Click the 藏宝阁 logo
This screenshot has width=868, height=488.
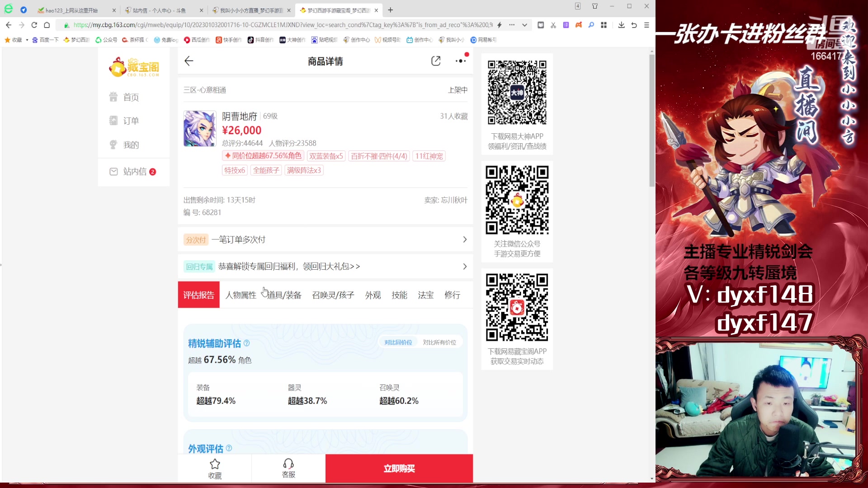click(x=134, y=67)
